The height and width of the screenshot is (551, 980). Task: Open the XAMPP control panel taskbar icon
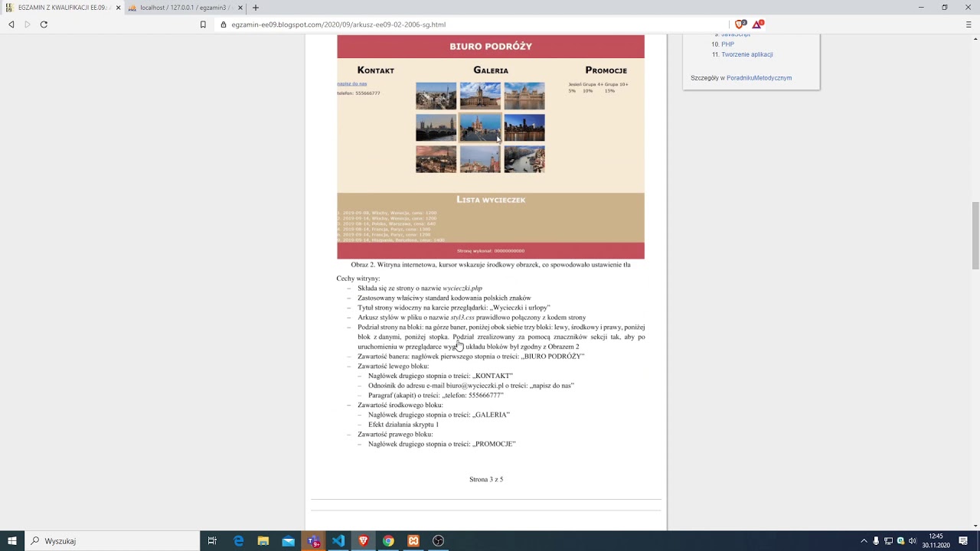click(x=413, y=541)
